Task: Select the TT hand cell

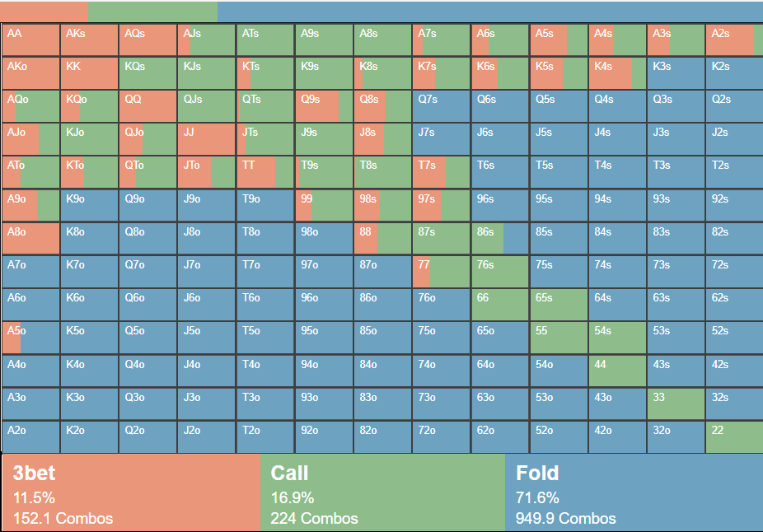Action: (265, 172)
